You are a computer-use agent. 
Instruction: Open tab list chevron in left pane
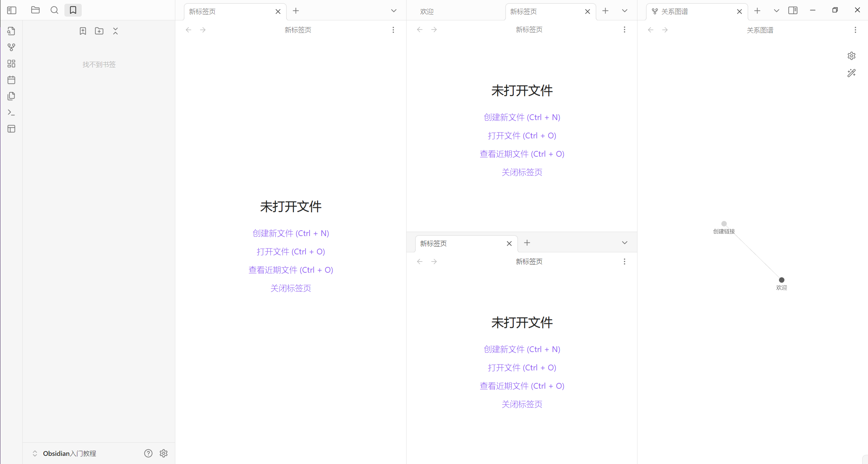(394, 11)
